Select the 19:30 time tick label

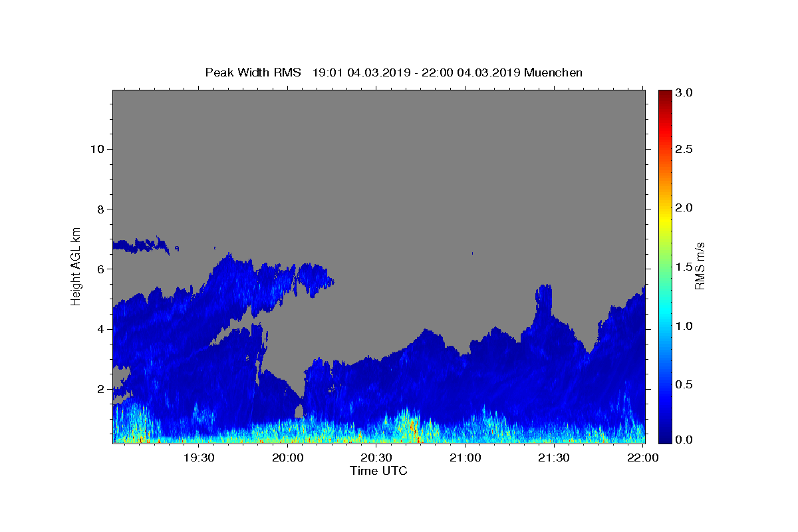point(198,458)
